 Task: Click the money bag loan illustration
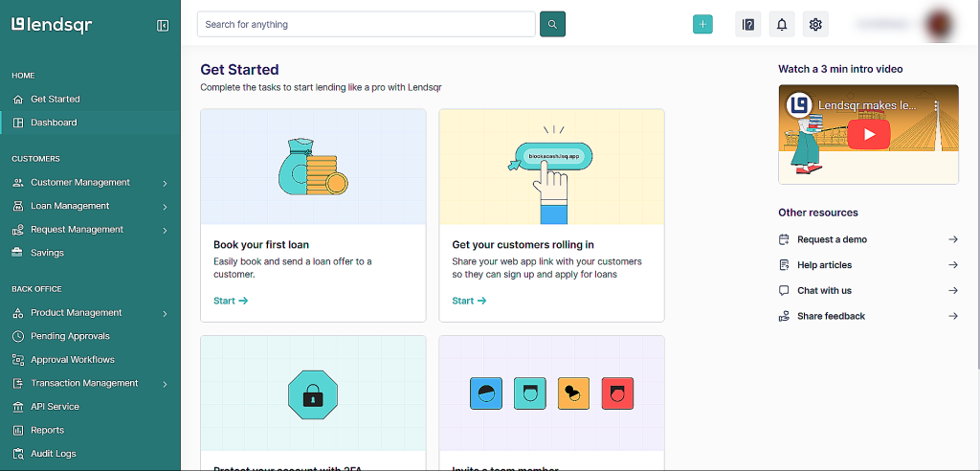[x=313, y=167]
